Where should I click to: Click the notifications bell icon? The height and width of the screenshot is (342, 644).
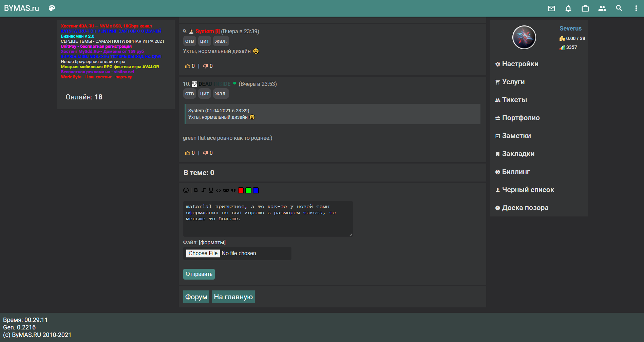[x=568, y=8]
